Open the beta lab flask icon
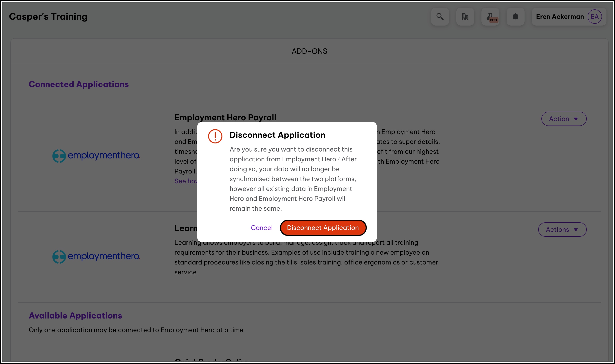This screenshot has height=364, width=615. pos(490,17)
